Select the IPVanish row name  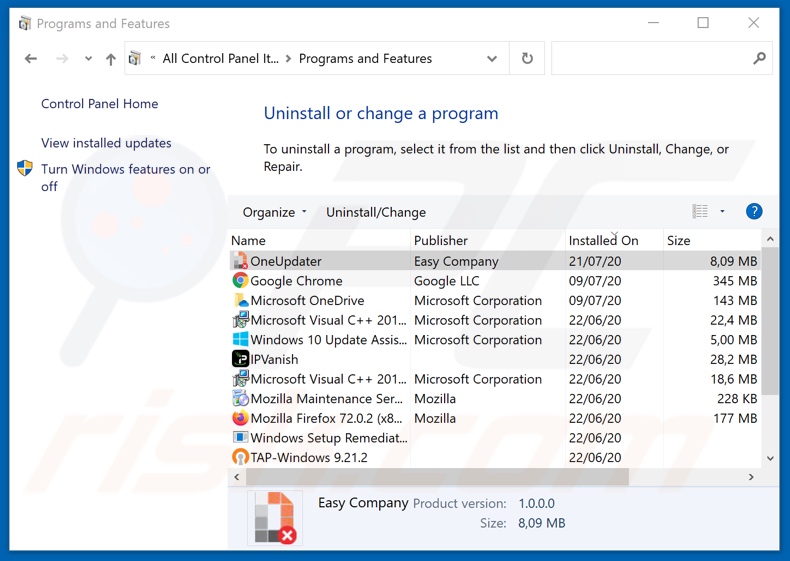[x=274, y=360]
